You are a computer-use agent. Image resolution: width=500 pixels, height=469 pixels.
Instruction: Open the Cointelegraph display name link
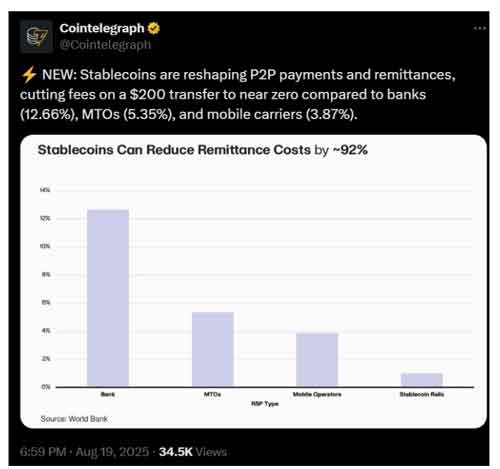pos(102,28)
